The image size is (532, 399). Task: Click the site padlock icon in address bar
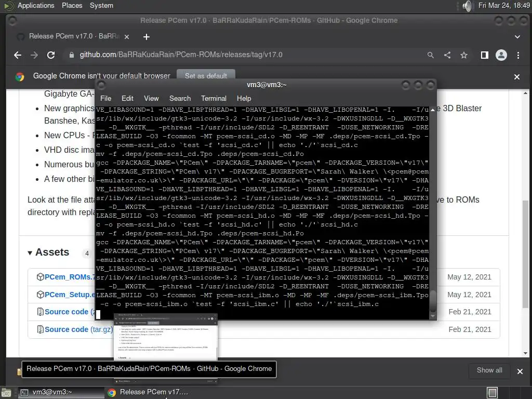(x=72, y=55)
